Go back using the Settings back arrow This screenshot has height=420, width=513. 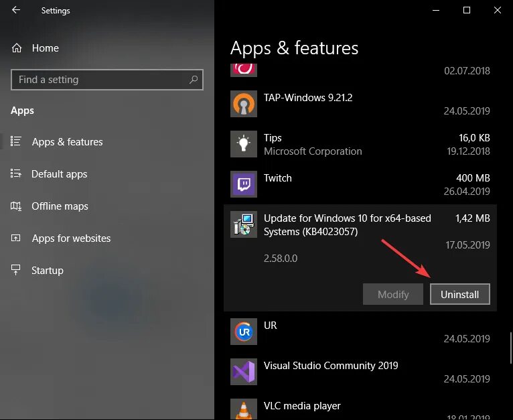click(15, 10)
